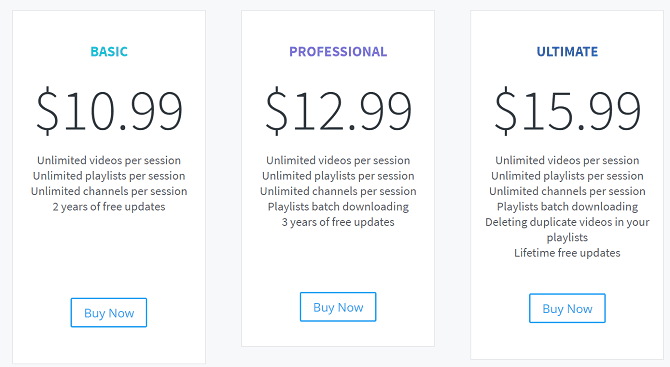Select the BASIC plan heading
The height and width of the screenshot is (367, 670).
pos(109,52)
